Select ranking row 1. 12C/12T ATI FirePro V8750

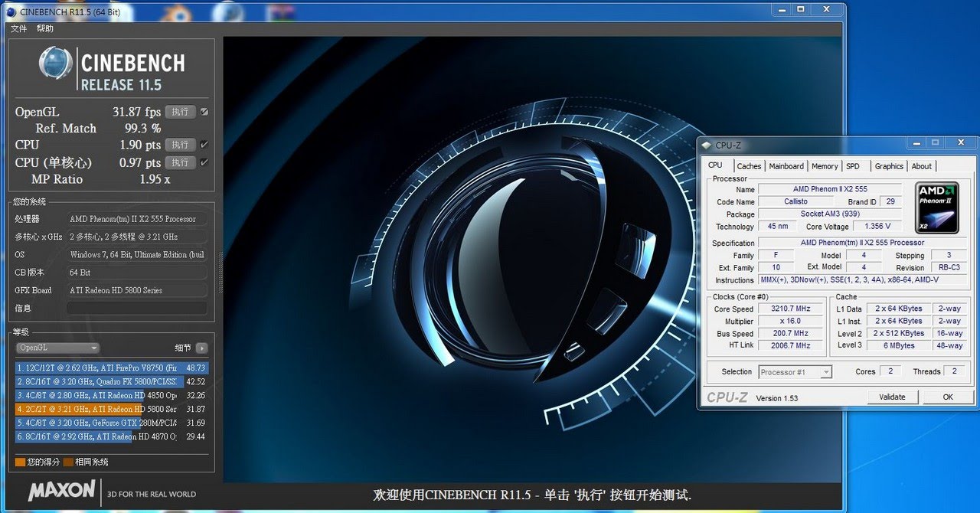pyautogui.click(x=112, y=368)
